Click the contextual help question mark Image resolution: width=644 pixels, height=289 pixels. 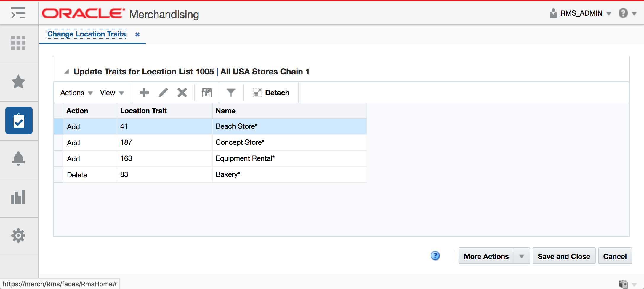(x=435, y=255)
